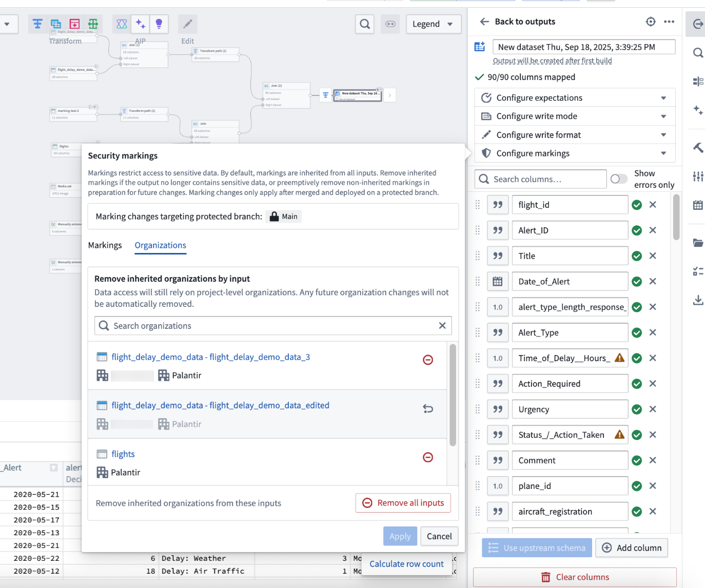Open the Legend dropdown
Screen dimensions: 705x588
click(x=433, y=24)
